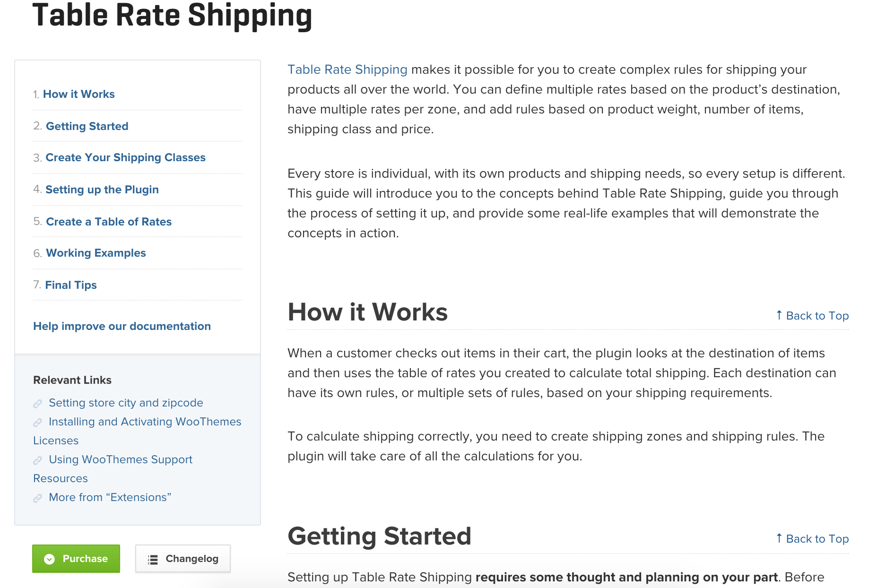Click Help improve our documentation link
Screen dimensions: 869x588
(x=122, y=326)
